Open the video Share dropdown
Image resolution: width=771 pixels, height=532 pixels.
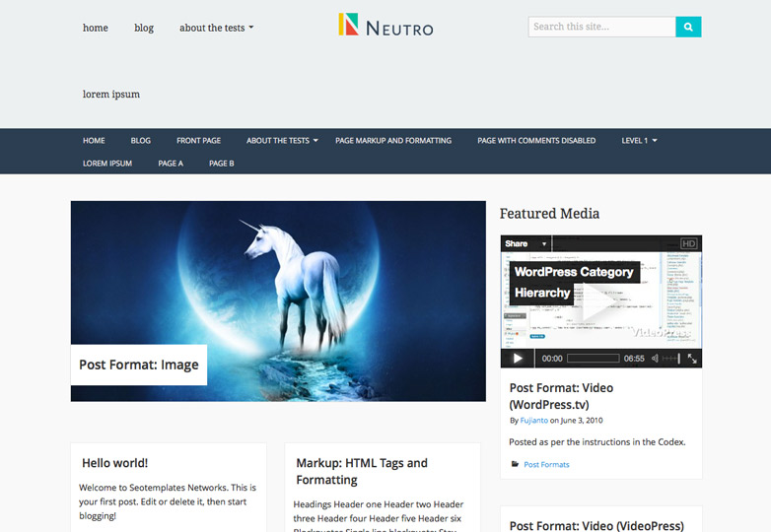click(526, 243)
